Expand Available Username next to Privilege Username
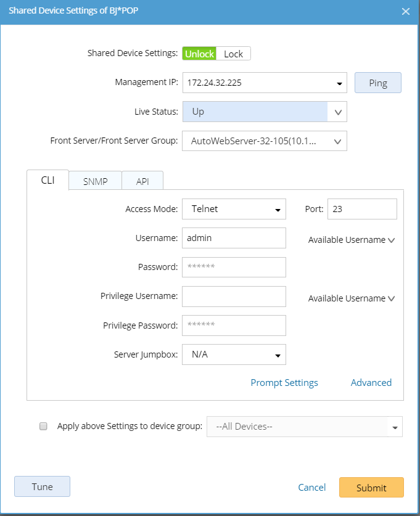Screen dimensions: 420x516 pyautogui.click(x=351, y=298)
